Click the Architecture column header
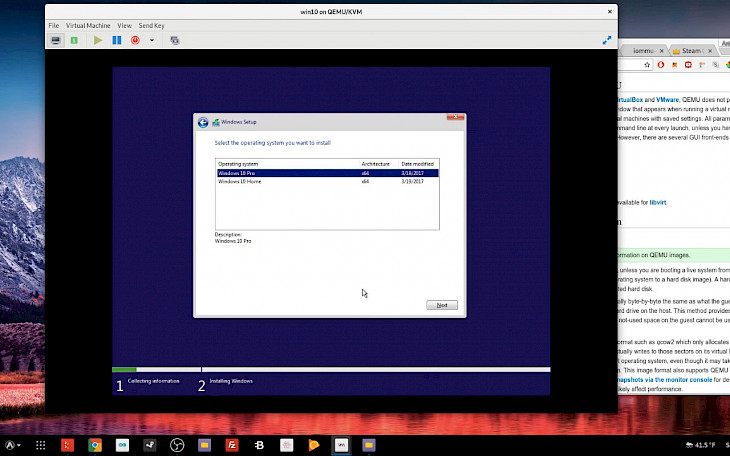Screen dimensions: 730x456 tap(375, 164)
